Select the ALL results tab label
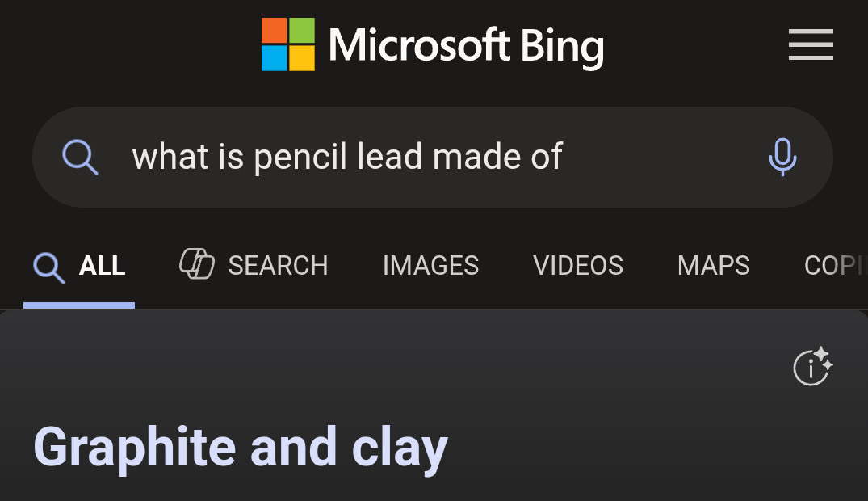The width and height of the screenshot is (868, 501). pyautogui.click(x=102, y=266)
